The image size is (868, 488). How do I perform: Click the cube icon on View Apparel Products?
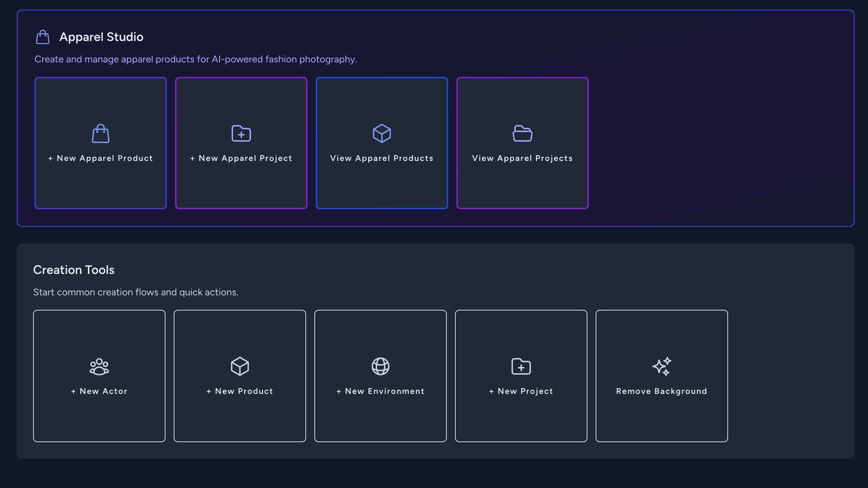pos(382,133)
